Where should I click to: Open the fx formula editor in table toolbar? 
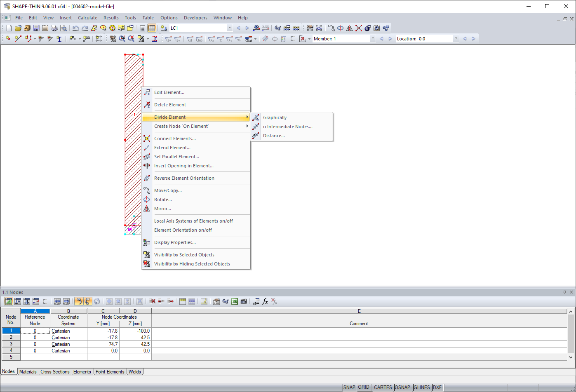[265, 301]
